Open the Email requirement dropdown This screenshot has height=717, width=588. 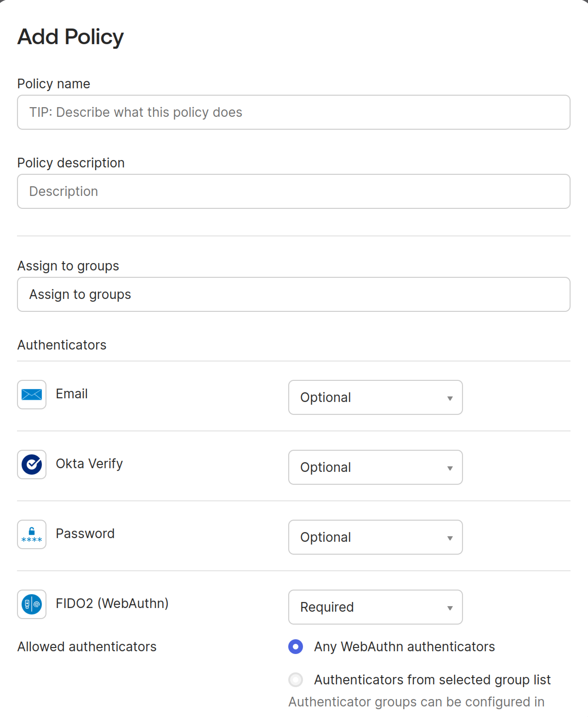coord(375,397)
